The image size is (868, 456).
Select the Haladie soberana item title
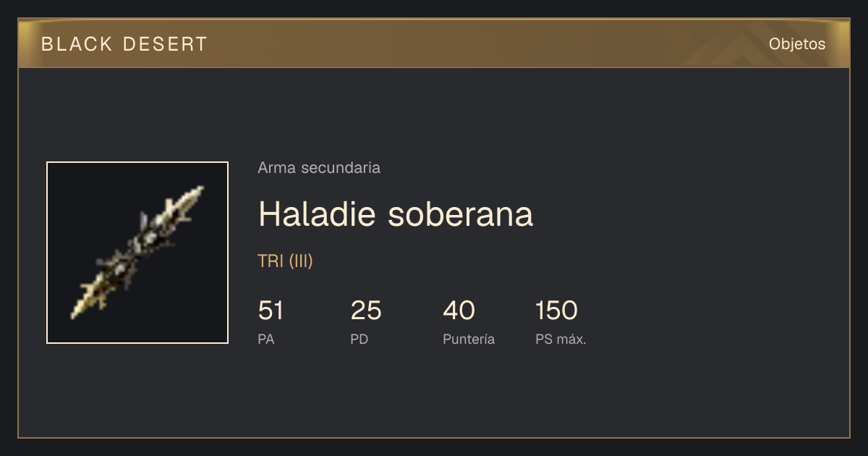(396, 214)
